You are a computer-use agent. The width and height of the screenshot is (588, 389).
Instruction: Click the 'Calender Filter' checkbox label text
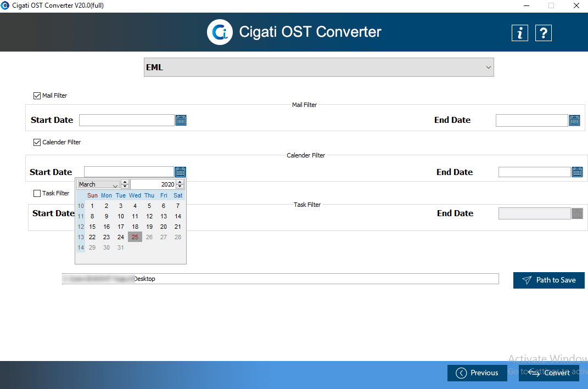[61, 143]
